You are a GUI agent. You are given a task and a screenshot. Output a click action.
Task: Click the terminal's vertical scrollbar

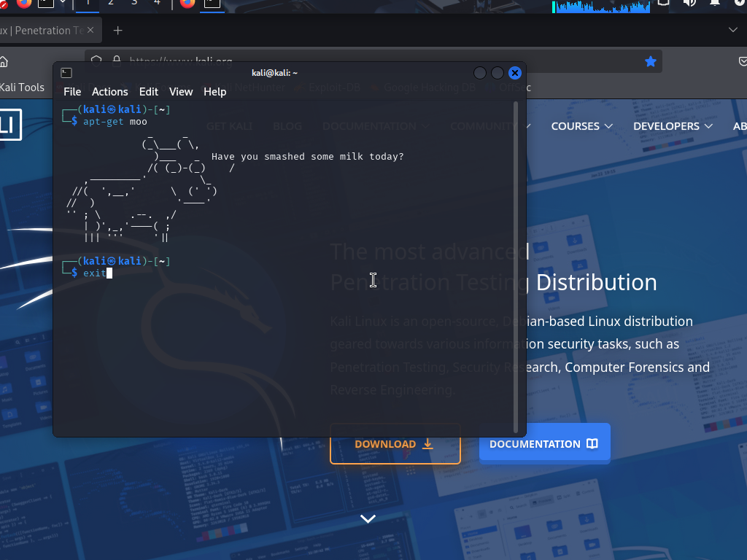pyautogui.click(x=516, y=267)
